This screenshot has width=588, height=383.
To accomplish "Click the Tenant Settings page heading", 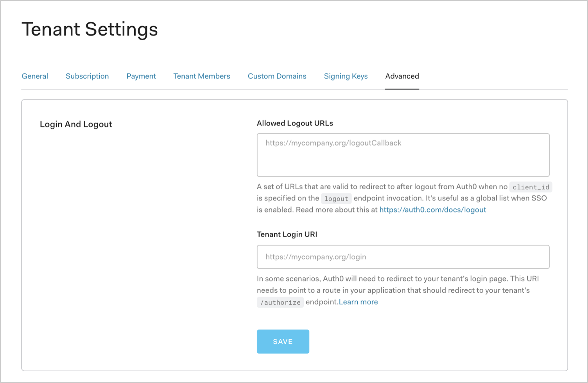I will (90, 29).
